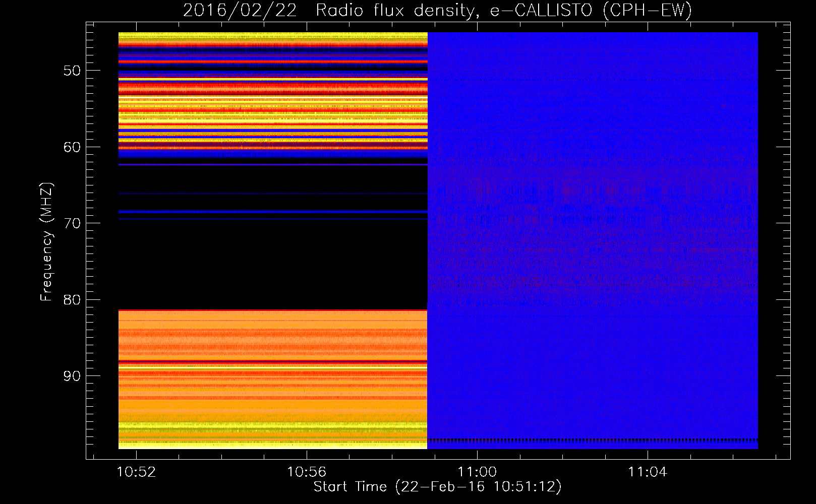The image size is (816, 504).
Task: Click the 70 frequency tick label
Action: (x=72, y=223)
